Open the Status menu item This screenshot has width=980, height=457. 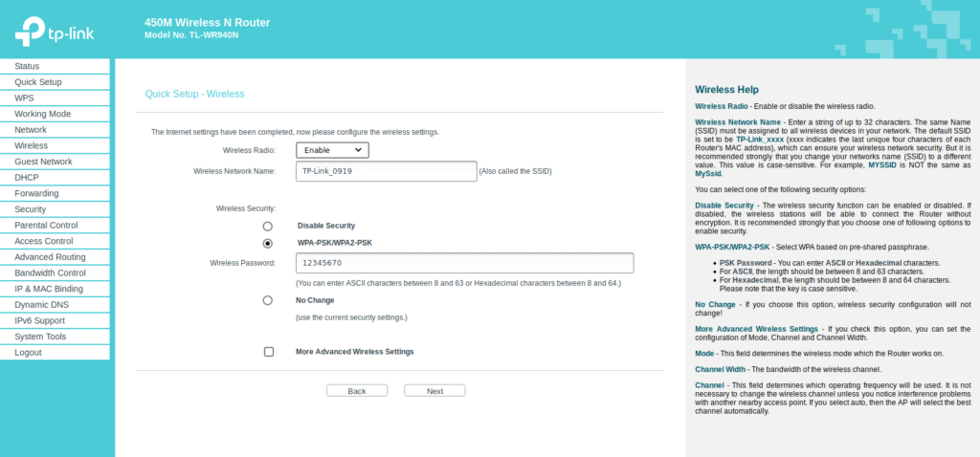[x=27, y=66]
